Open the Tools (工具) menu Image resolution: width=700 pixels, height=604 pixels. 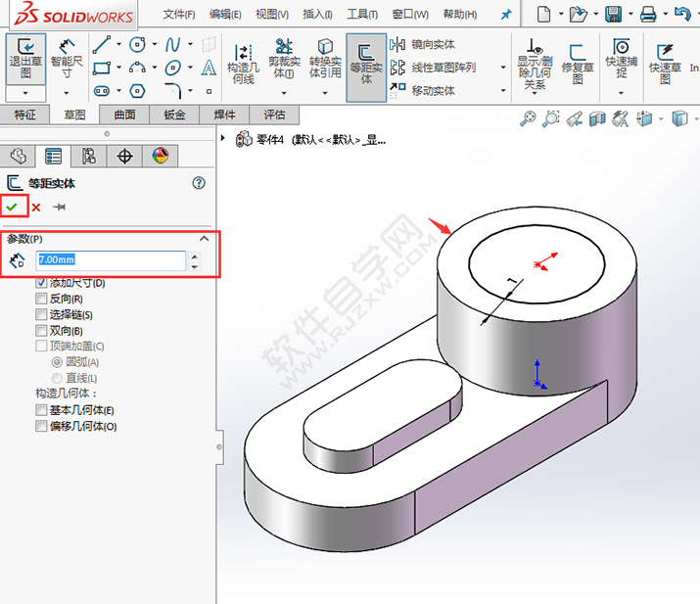362,15
